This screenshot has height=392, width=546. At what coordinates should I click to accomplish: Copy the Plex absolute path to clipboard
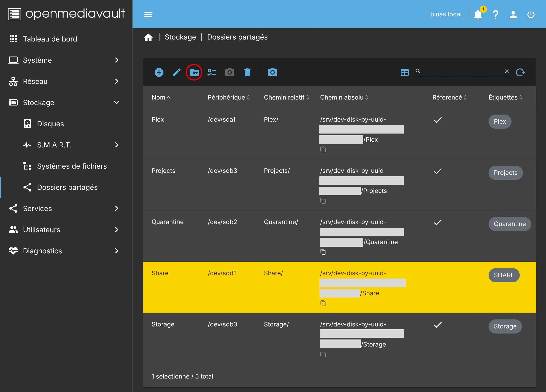pyautogui.click(x=323, y=149)
